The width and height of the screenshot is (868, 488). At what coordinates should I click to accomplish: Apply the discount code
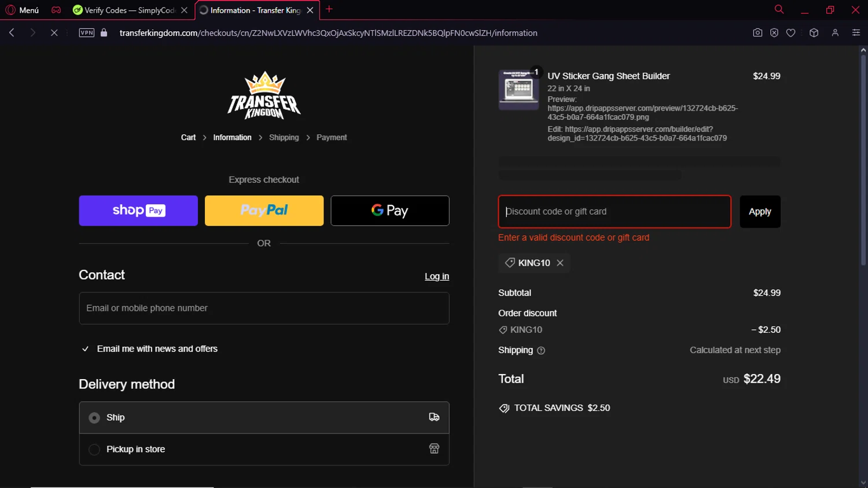pyautogui.click(x=760, y=211)
